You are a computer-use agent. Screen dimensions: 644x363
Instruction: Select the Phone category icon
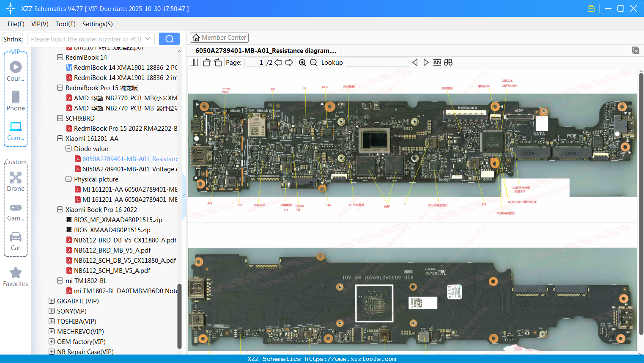pyautogui.click(x=16, y=101)
